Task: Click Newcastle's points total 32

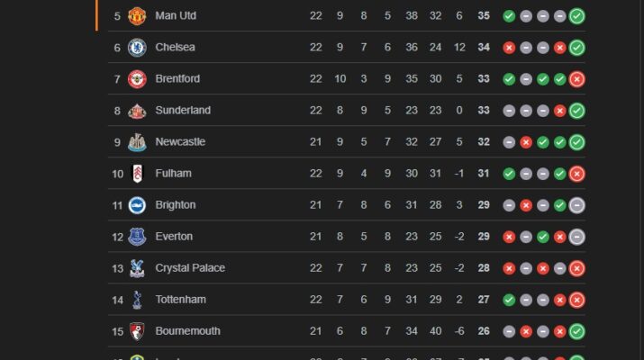Action: (484, 142)
